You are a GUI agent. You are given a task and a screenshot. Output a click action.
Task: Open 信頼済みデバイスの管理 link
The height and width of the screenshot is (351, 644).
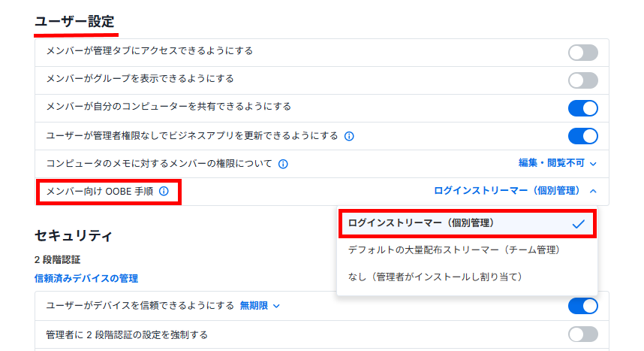click(86, 279)
